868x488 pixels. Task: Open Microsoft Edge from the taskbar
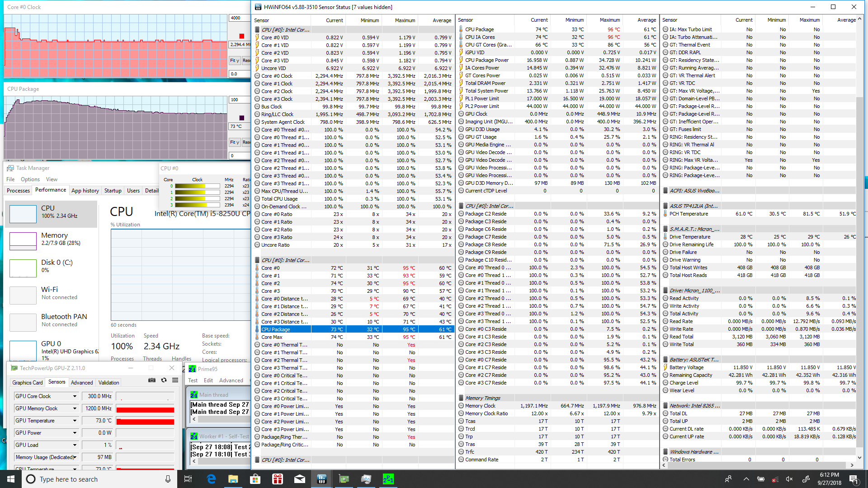click(211, 479)
